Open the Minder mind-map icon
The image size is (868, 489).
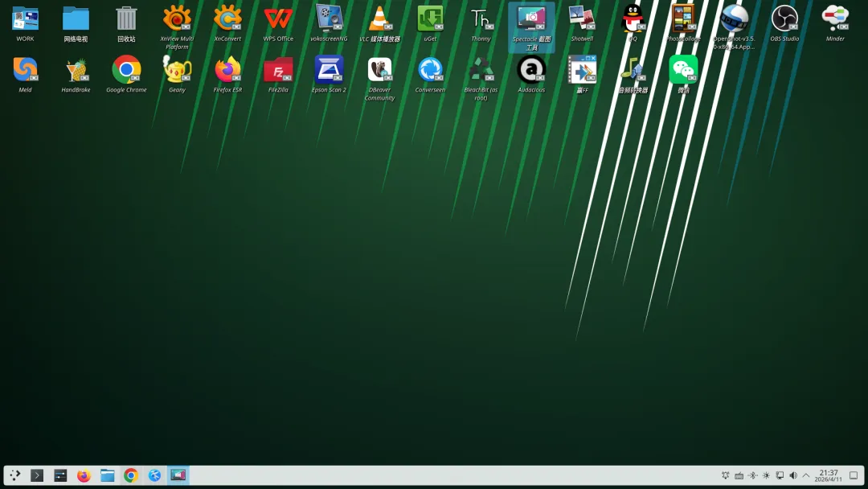[x=835, y=18]
